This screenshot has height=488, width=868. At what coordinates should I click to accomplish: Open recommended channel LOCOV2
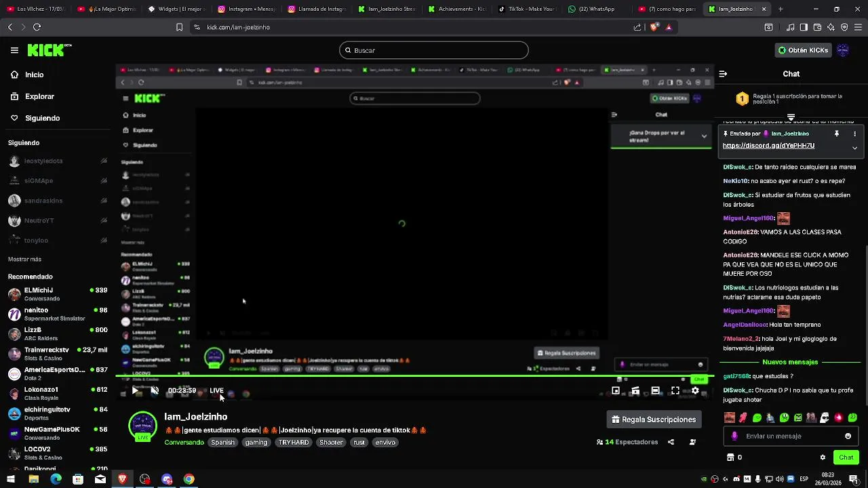pos(57,453)
